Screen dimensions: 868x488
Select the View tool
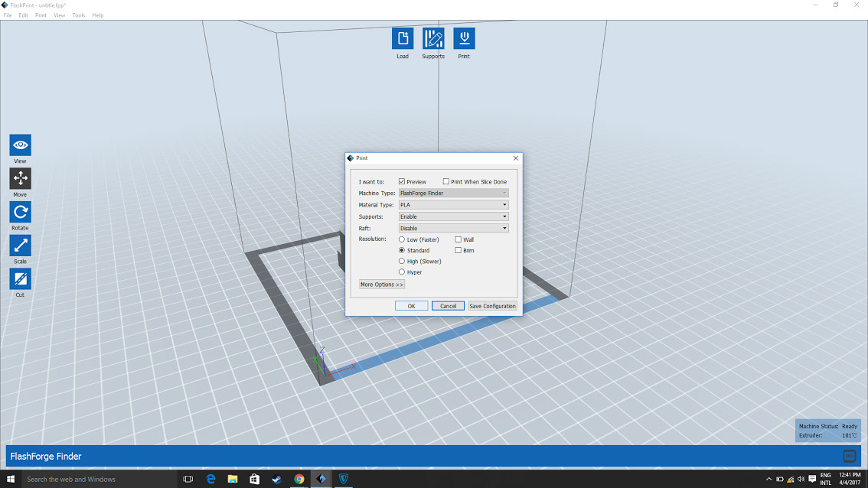click(20, 145)
